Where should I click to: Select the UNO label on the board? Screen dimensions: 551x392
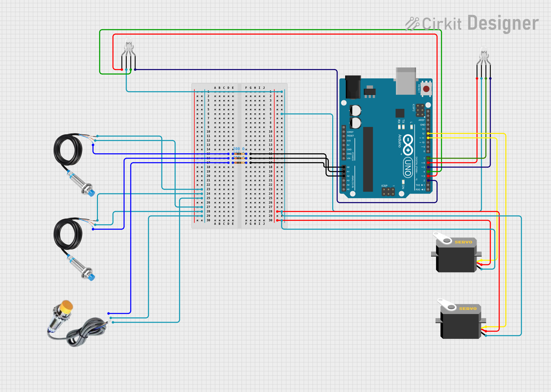click(408, 167)
